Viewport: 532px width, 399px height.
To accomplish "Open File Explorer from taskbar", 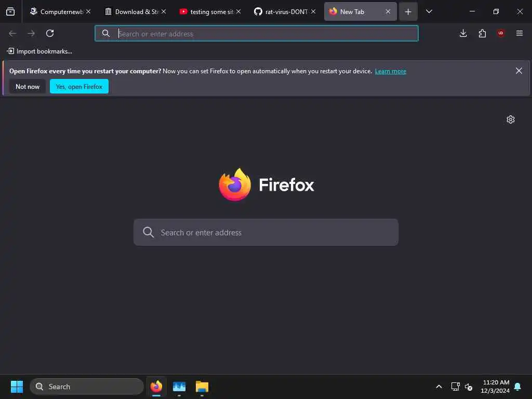I will click(202, 387).
